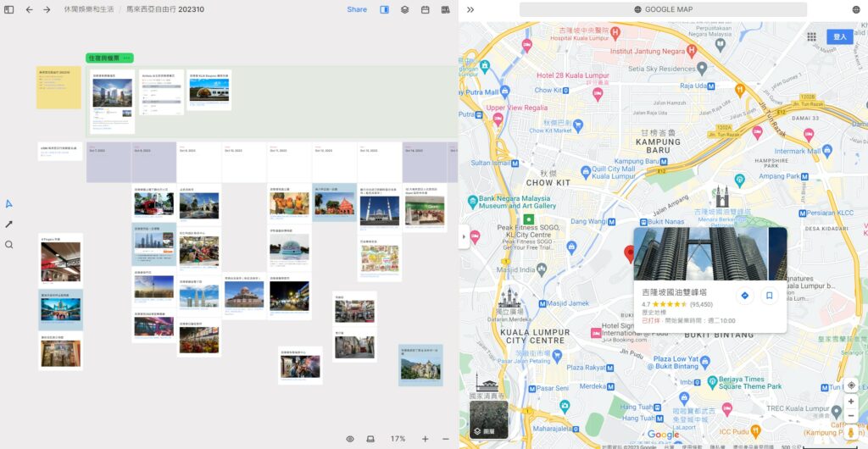The image size is (868, 449).
Task: Open the blue mosque with minarets card
Action: click(x=379, y=208)
